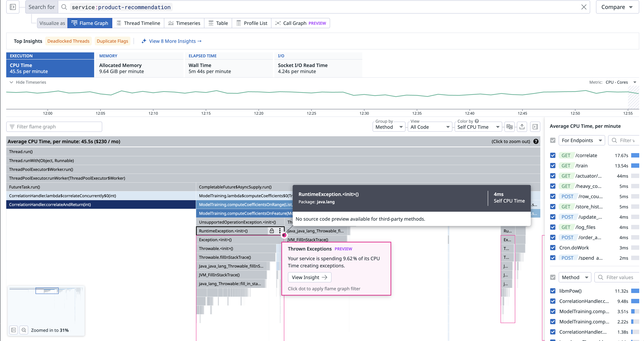Open the Group by Method dropdown
The width and height of the screenshot is (644, 341).
click(x=389, y=127)
